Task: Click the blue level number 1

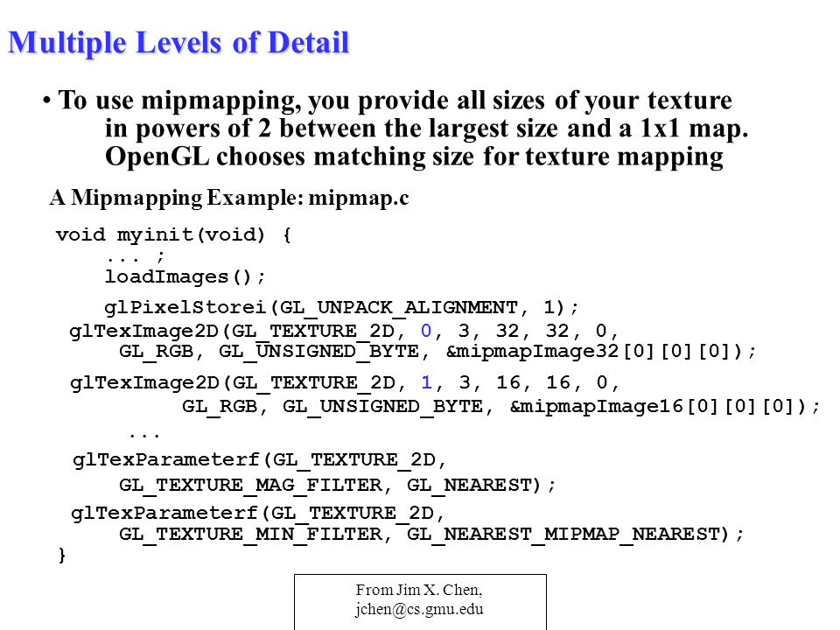Action: 426,382
